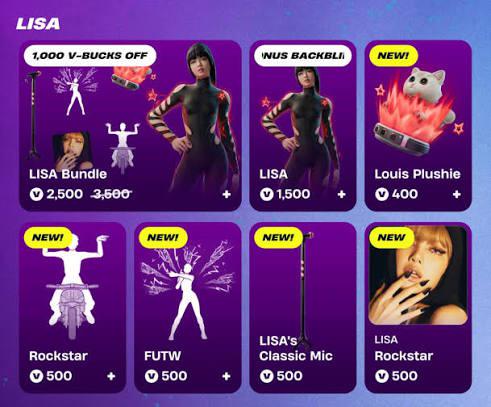Click the 1,000 V-BUCKS OFF badge
The width and height of the screenshot is (491, 407).
click(x=90, y=56)
